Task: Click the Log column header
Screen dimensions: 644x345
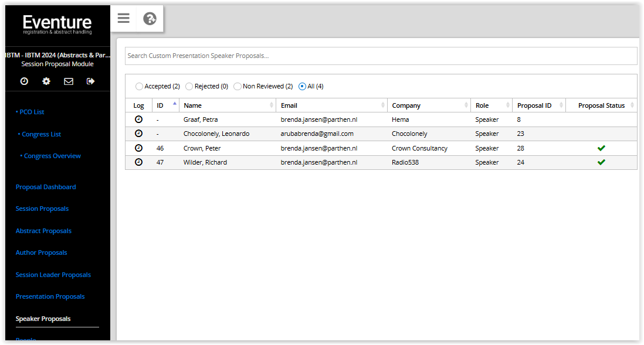Action: click(x=139, y=105)
